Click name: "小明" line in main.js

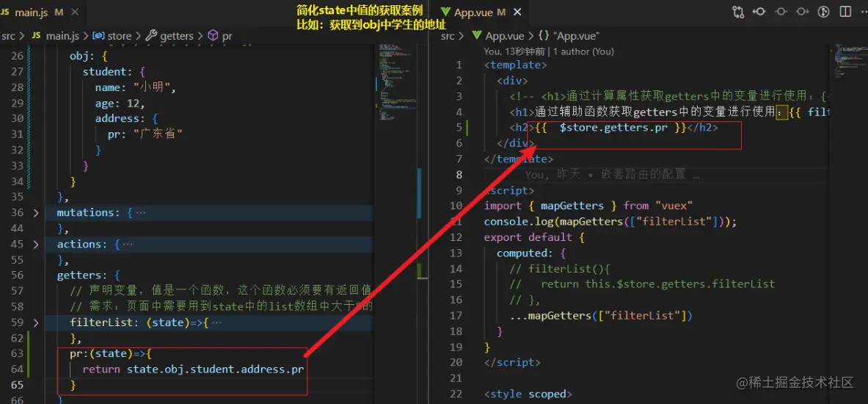click(135, 87)
